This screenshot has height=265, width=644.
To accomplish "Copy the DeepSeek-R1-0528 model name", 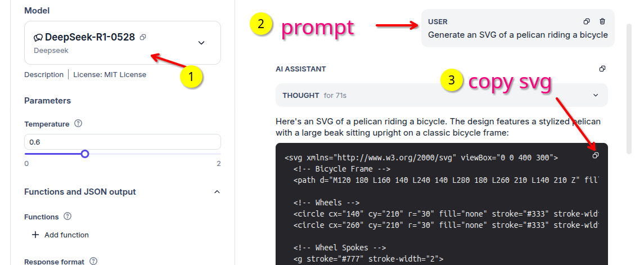I will click(x=143, y=37).
